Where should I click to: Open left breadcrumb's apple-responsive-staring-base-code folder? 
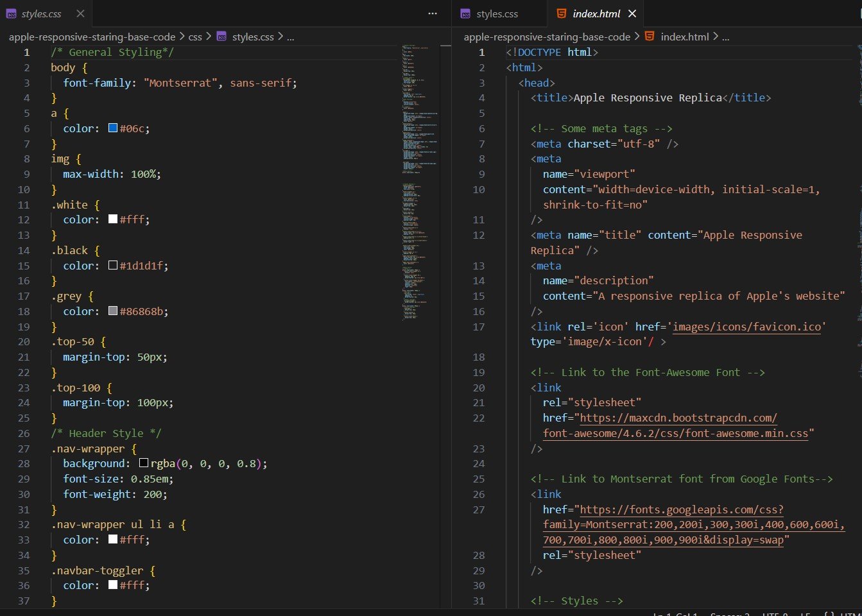(92, 37)
